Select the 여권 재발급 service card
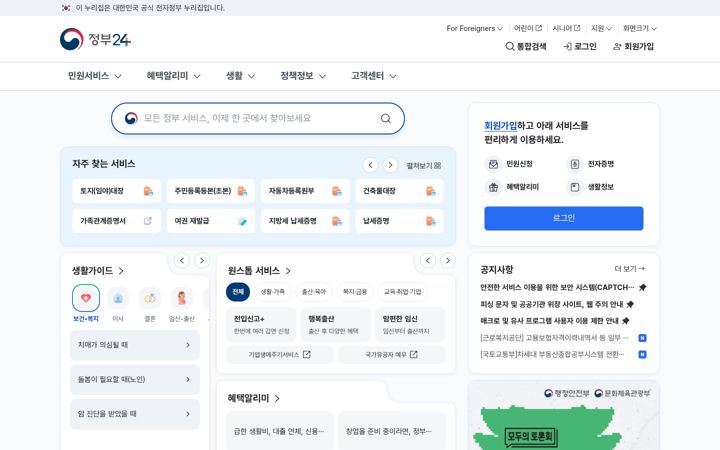The width and height of the screenshot is (720, 450). click(211, 221)
